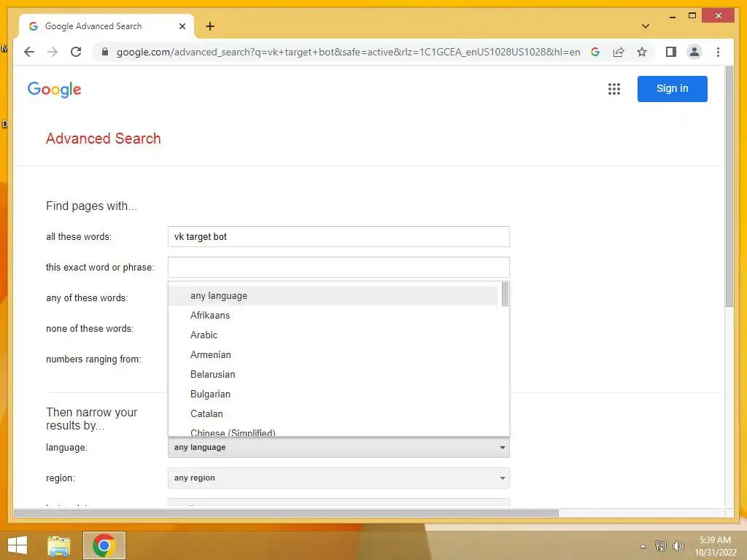Maximize the Chrome window
This screenshot has width=747, height=560.
692,16
